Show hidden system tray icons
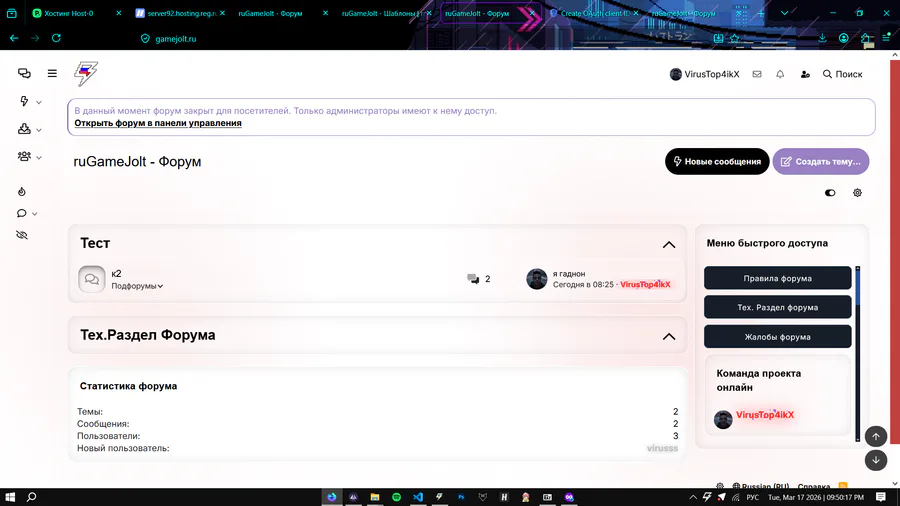900x506 pixels. [x=693, y=497]
